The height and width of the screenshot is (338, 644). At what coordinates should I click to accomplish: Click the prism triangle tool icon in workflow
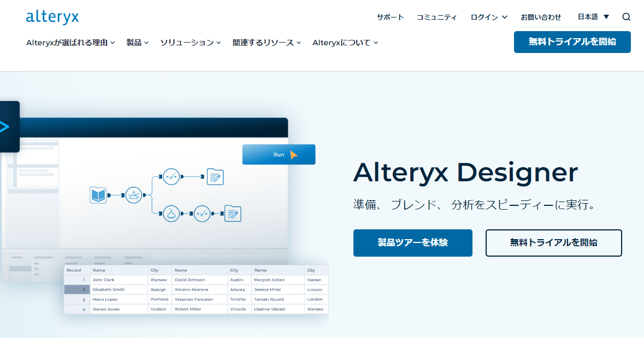[x=133, y=195]
